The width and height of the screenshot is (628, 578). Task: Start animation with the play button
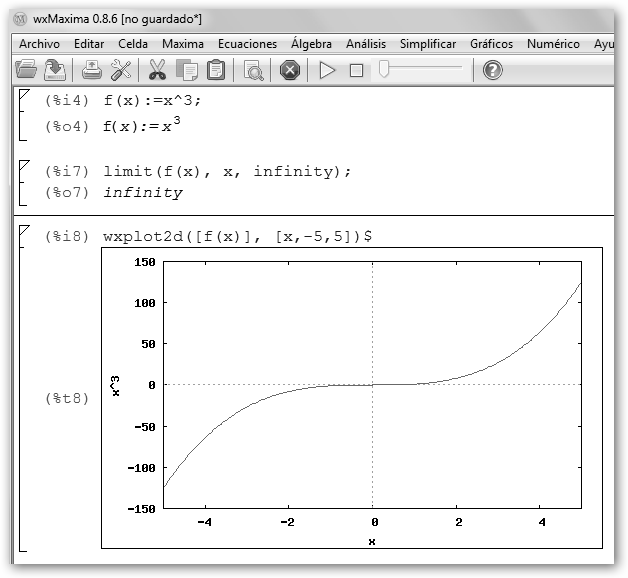tap(327, 70)
